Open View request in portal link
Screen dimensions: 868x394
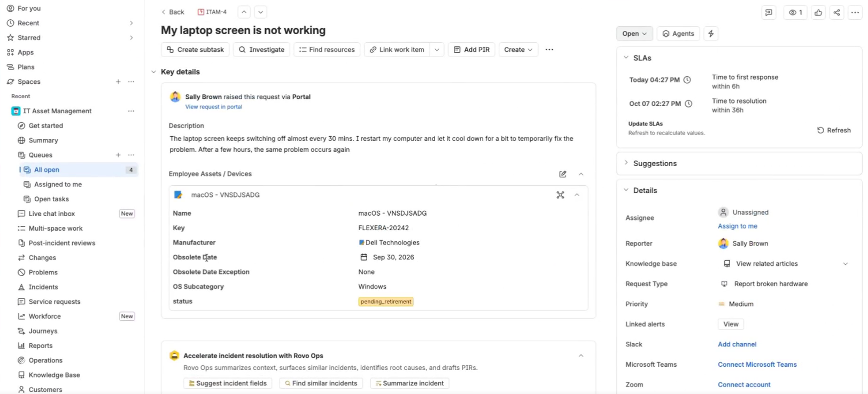pos(213,107)
